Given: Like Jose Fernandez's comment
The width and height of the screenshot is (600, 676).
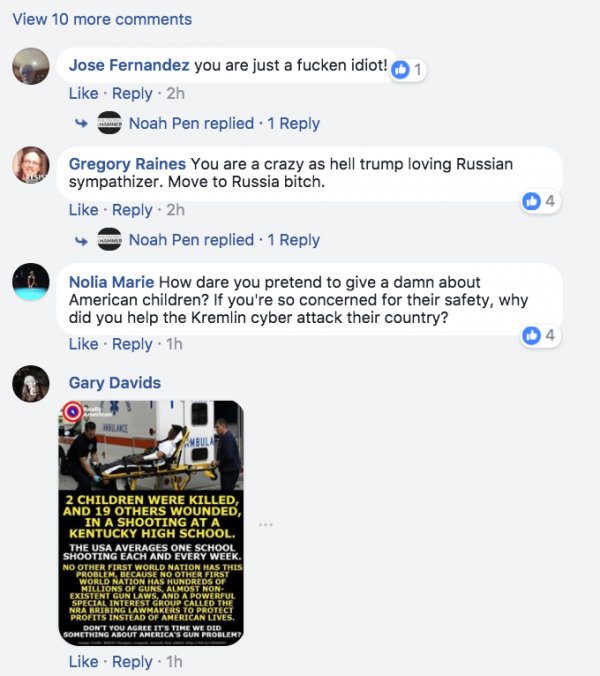Looking at the screenshot, I should pos(84,94).
